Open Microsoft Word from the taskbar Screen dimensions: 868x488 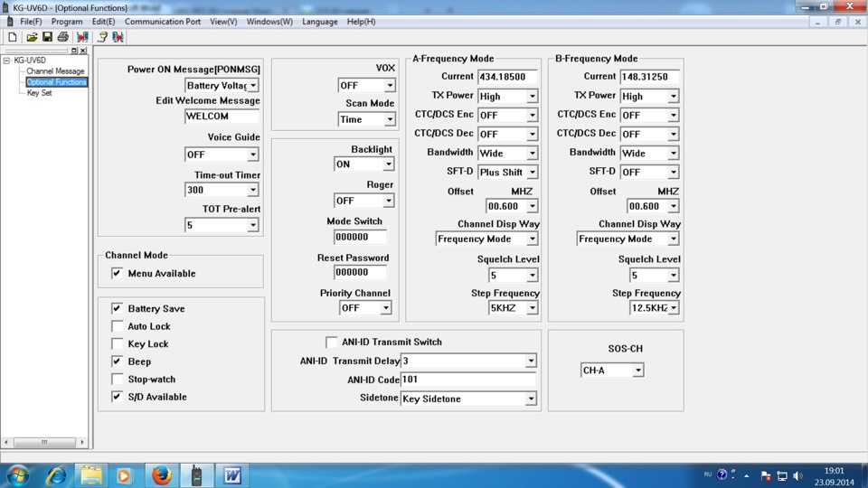tap(232, 475)
